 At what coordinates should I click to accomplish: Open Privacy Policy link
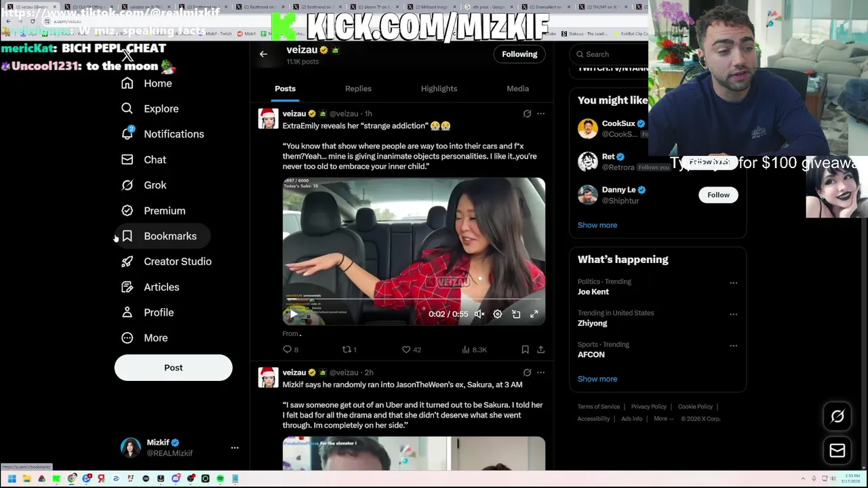(x=648, y=407)
